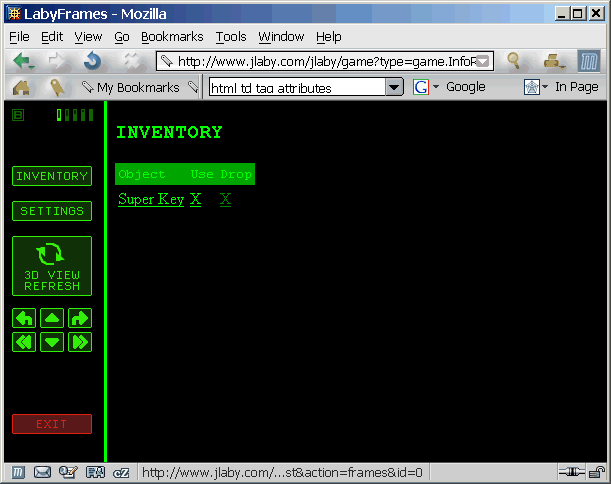Open the mail icon in status bar
The width and height of the screenshot is (611, 484).
tap(42, 472)
